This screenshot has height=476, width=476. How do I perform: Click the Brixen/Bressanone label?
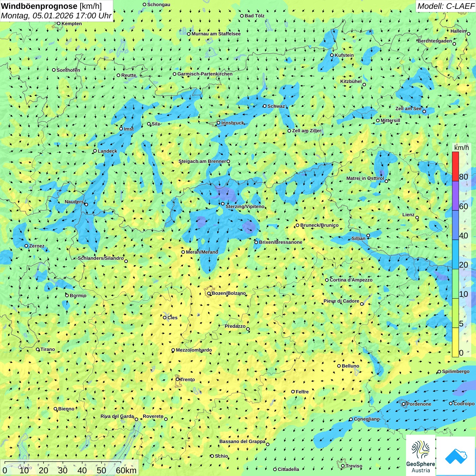pos(280,242)
